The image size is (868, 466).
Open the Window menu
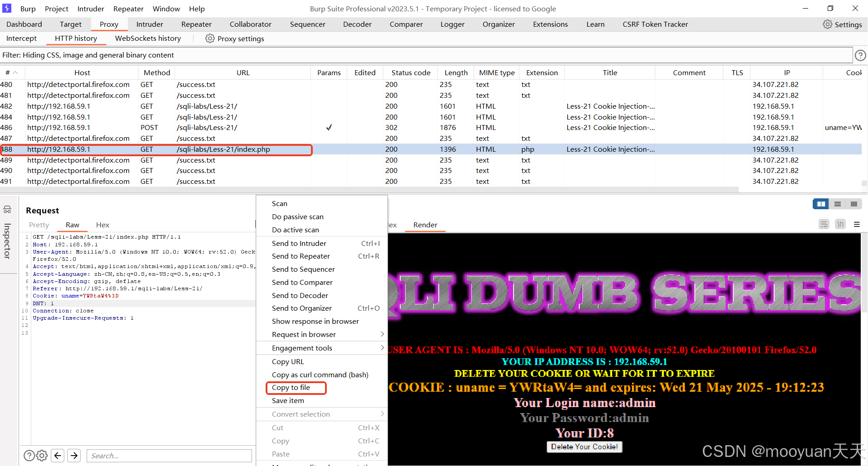click(x=166, y=9)
